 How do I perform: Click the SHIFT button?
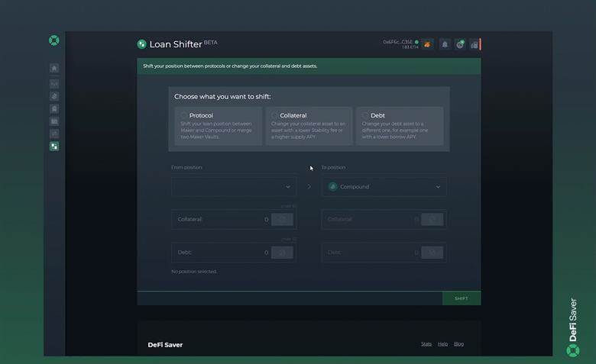[462, 298]
